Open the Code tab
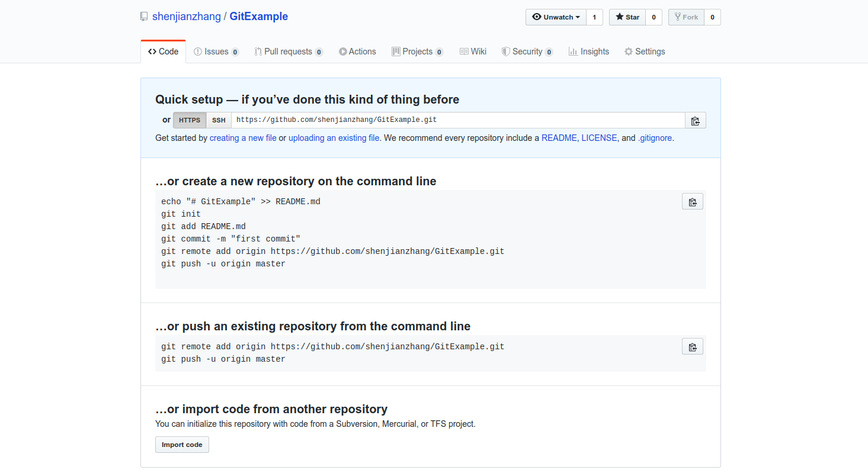The height and width of the screenshot is (473, 868). click(163, 52)
